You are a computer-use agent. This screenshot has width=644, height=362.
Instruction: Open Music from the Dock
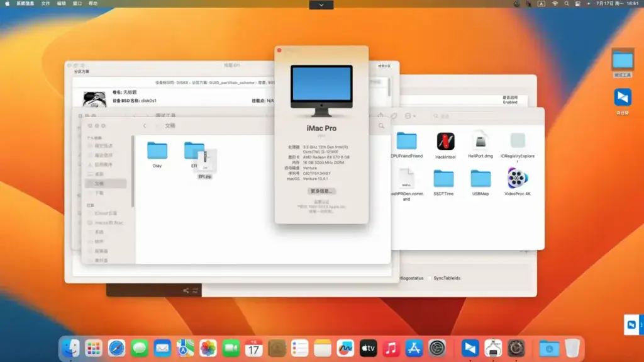pyautogui.click(x=391, y=348)
